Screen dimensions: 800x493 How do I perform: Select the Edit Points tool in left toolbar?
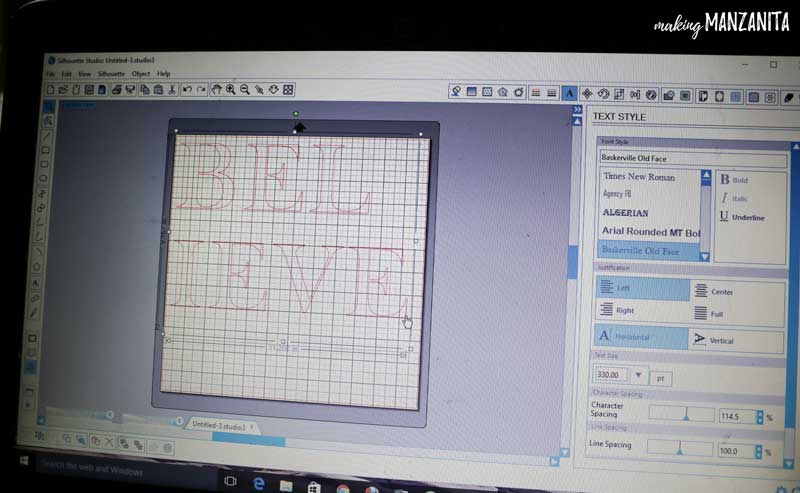48,121
